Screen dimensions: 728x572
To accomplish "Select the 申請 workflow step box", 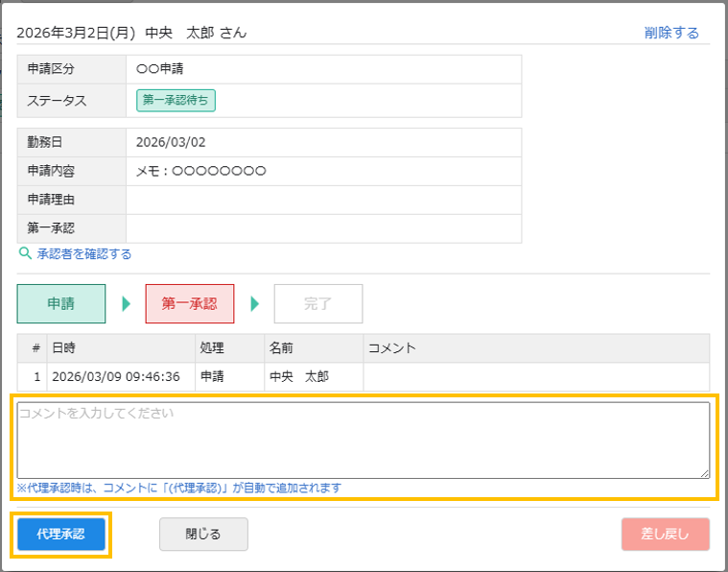I will pos(61,304).
